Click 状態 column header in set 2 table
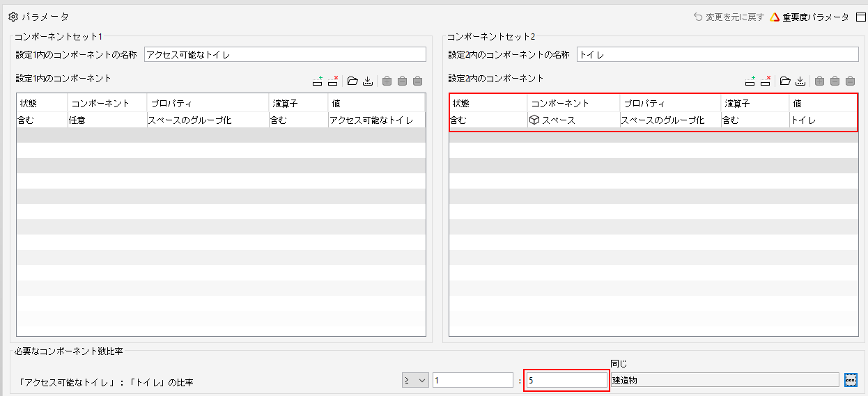The image size is (868, 396). pos(488,103)
